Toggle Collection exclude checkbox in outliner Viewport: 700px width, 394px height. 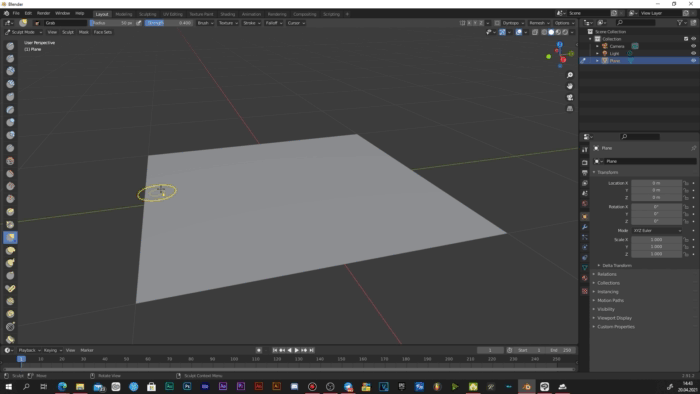pyautogui.click(x=686, y=39)
